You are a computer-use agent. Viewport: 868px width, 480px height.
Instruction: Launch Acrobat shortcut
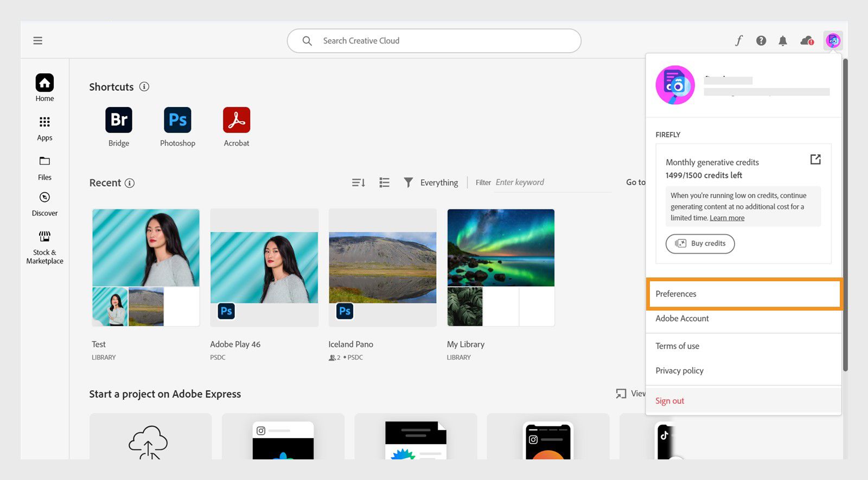point(237,127)
